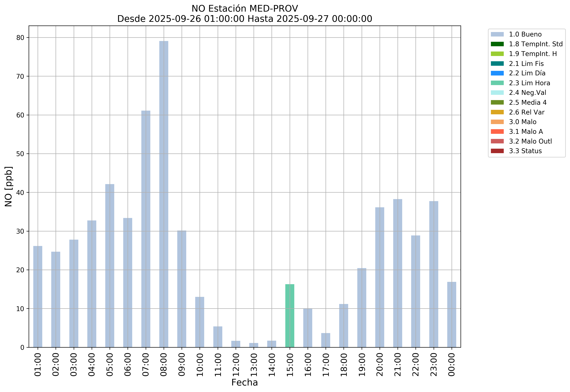Click the 80 y-axis tick label
570x392 pixels.
coord(20,38)
